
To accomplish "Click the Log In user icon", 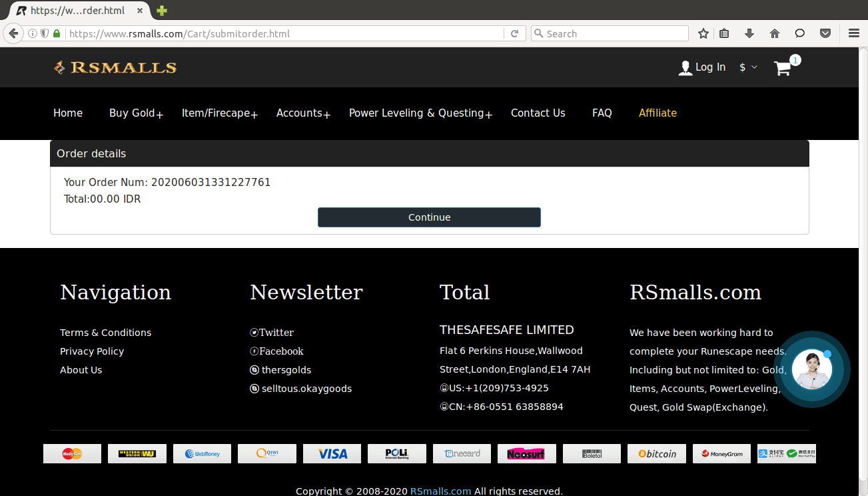I will pyautogui.click(x=685, y=67).
